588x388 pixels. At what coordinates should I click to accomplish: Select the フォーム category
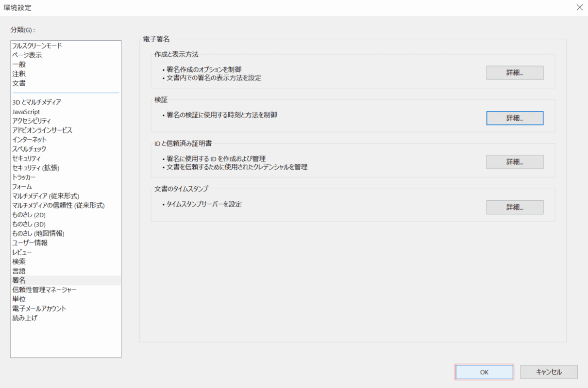[22, 186]
